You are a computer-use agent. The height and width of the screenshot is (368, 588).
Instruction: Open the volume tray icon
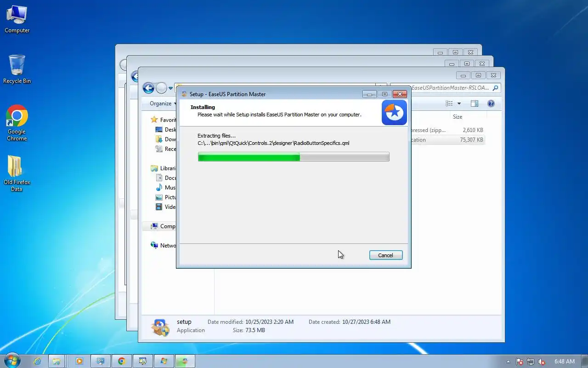pos(542,362)
